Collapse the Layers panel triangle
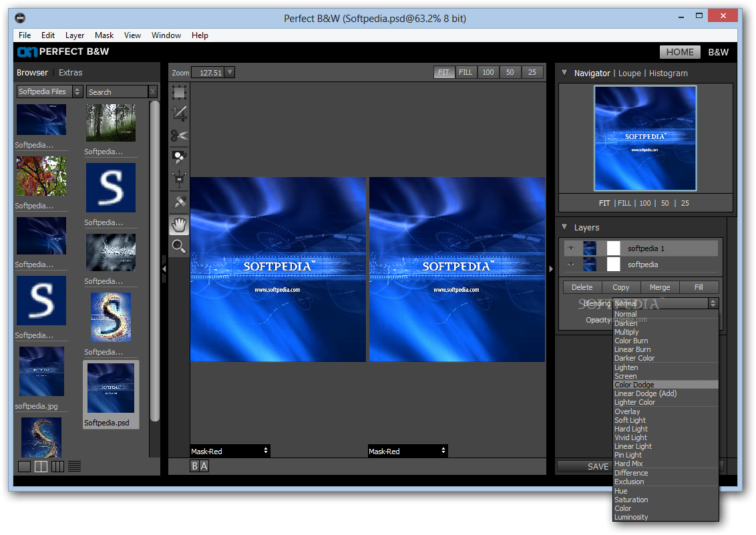 coord(564,227)
